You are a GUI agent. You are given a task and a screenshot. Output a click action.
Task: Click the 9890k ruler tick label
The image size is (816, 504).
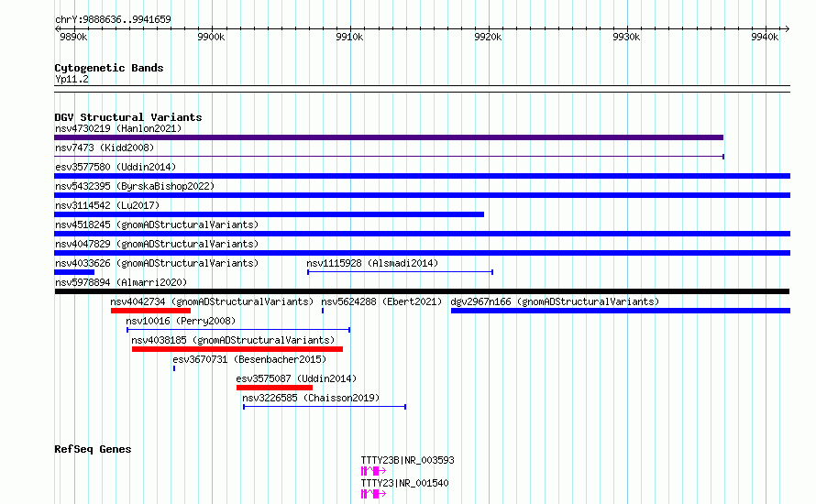click(73, 38)
